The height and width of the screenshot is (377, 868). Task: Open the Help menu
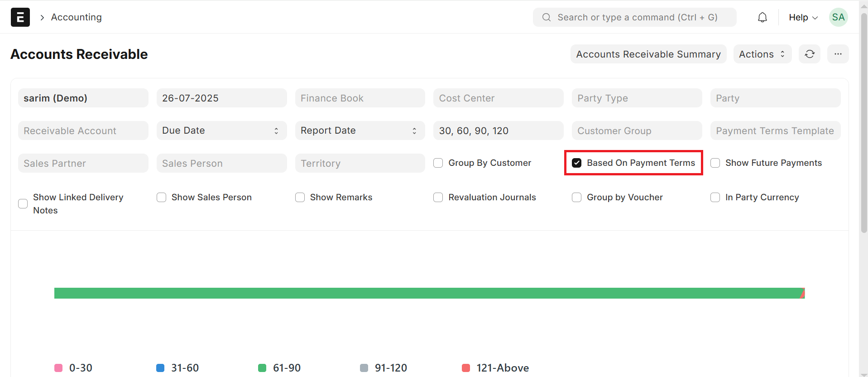[x=803, y=17]
